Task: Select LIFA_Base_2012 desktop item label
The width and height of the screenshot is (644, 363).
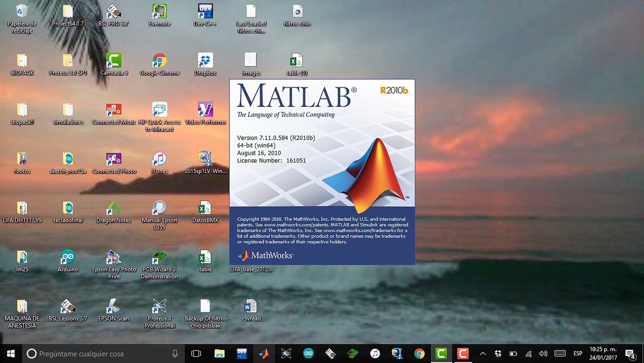Action: (251, 269)
